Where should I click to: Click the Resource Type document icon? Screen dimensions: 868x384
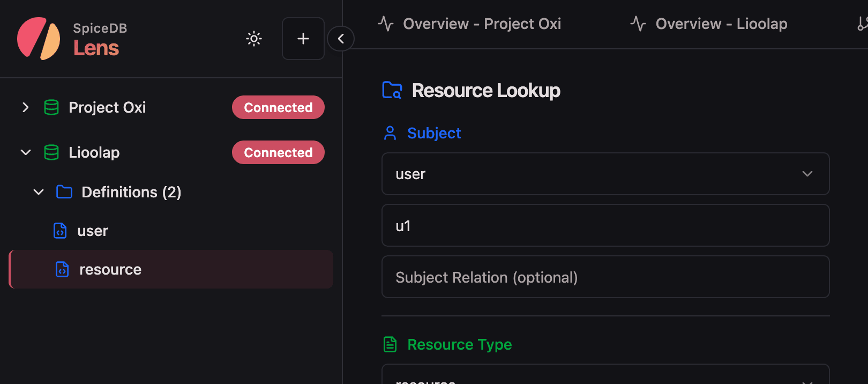point(390,344)
